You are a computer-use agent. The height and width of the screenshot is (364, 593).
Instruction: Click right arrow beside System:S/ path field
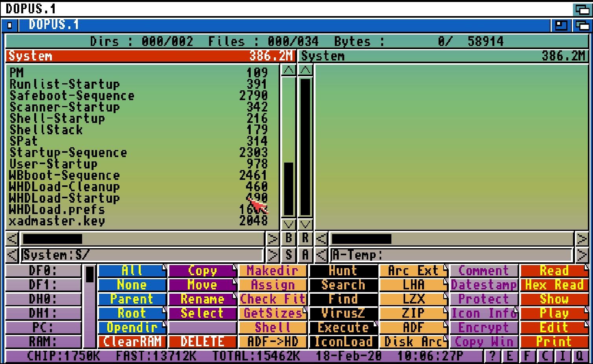(x=272, y=255)
